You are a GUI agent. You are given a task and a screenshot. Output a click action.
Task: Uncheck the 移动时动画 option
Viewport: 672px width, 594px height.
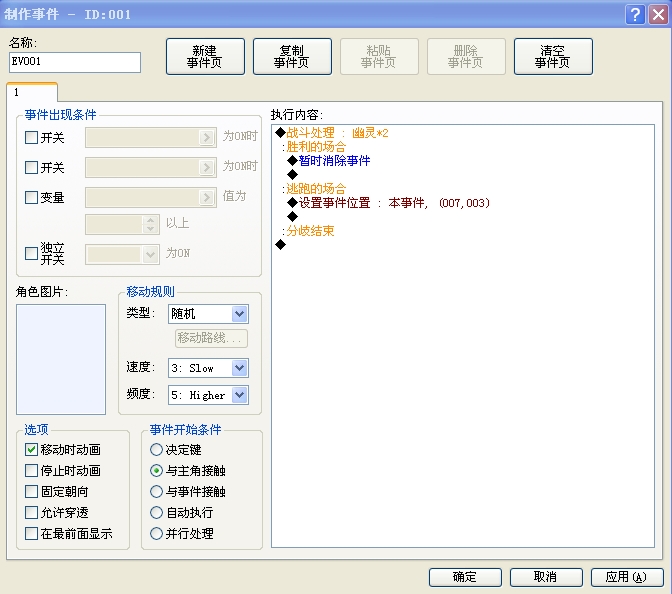coord(31,450)
